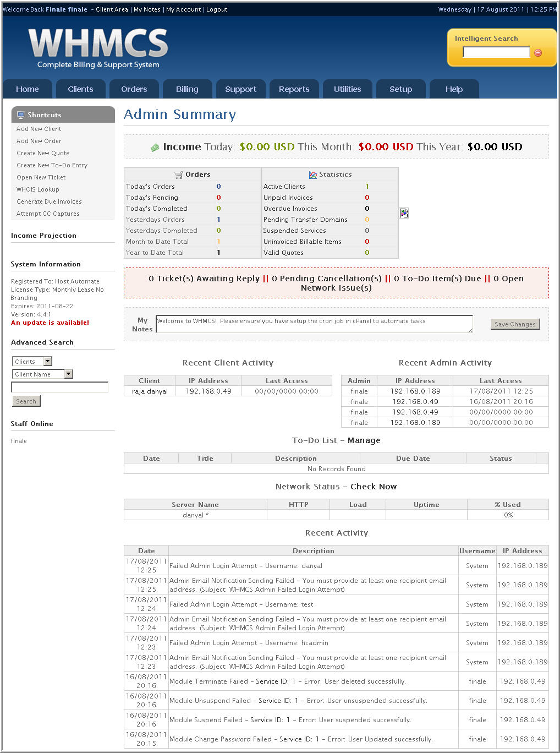560x753 pixels.
Task: Open the Client Area link
Action: coord(112,9)
